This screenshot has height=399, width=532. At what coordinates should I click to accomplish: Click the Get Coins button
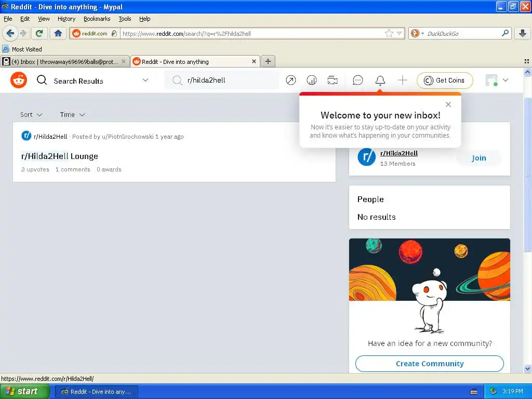tap(445, 81)
